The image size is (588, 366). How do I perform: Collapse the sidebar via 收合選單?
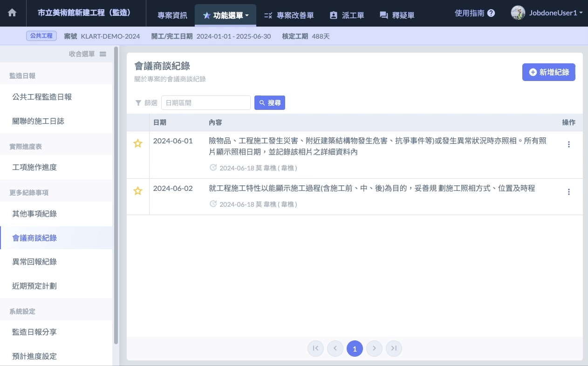click(x=88, y=54)
